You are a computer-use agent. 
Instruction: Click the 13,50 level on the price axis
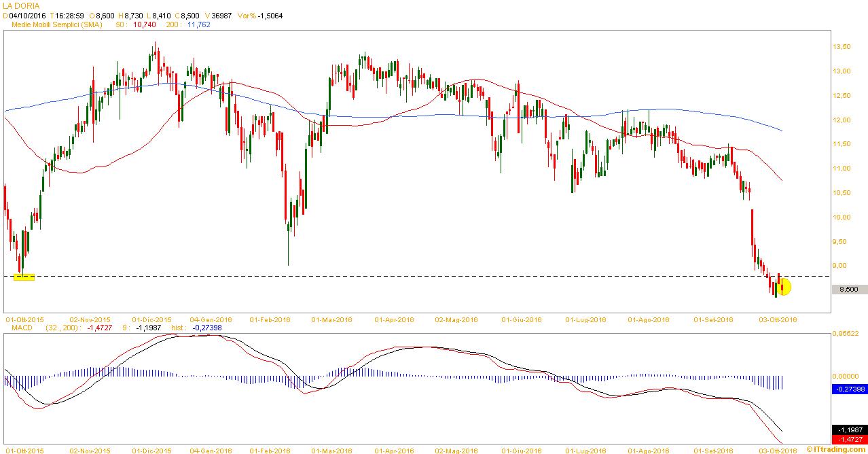[x=842, y=47]
